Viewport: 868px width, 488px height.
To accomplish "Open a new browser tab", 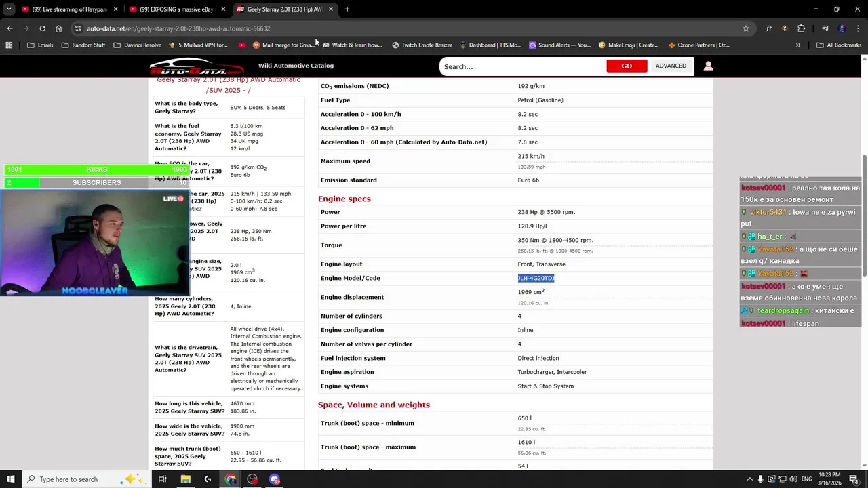I will pos(347,9).
